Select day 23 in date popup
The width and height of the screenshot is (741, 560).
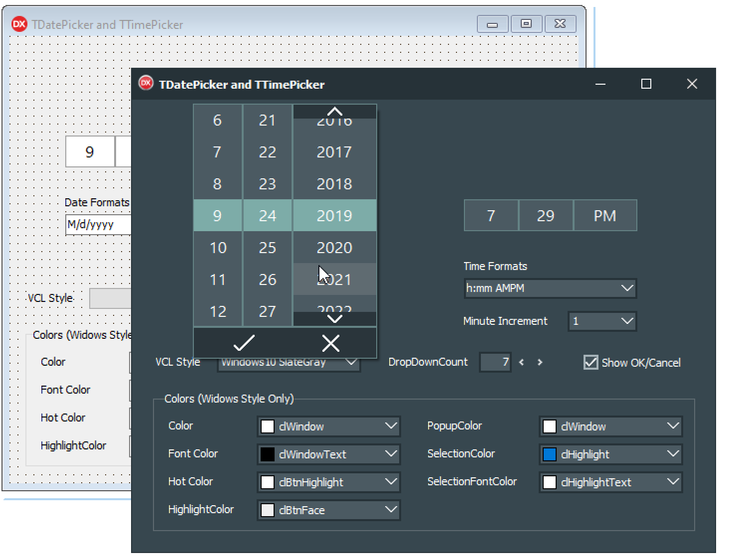tap(268, 184)
